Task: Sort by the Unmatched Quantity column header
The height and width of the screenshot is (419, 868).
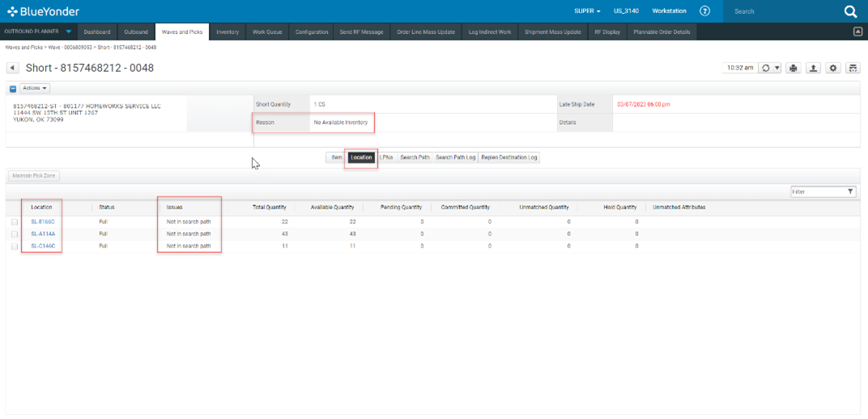Action: point(543,207)
